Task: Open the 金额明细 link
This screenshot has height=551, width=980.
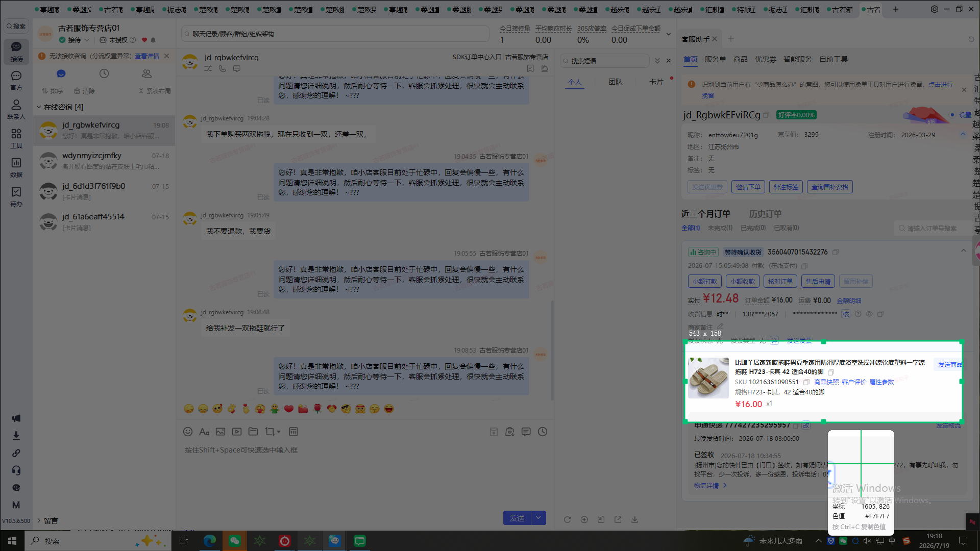Action: click(x=849, y=300)
